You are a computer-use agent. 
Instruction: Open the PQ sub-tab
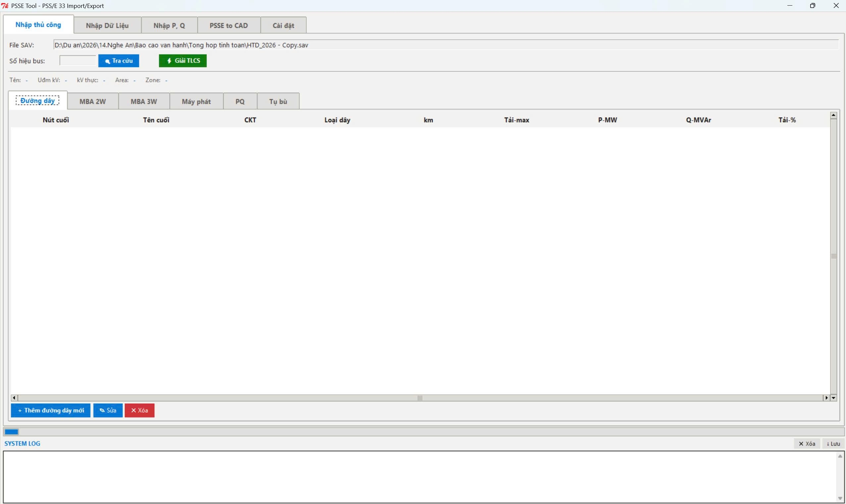(x=240, y=101)
